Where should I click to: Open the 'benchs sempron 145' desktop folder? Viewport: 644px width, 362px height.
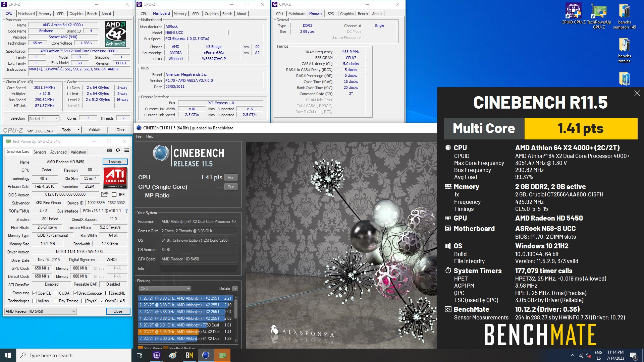[625, 16]
